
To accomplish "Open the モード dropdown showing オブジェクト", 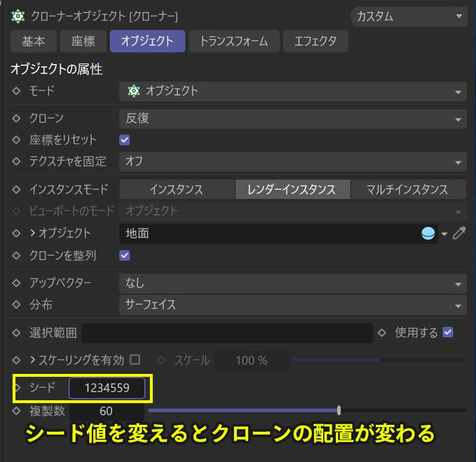I will (293, 91).
